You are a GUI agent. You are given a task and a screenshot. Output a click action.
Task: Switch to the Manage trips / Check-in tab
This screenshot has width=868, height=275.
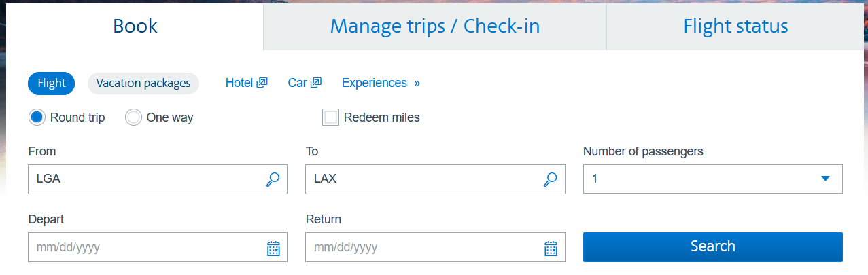coord(434,26)
